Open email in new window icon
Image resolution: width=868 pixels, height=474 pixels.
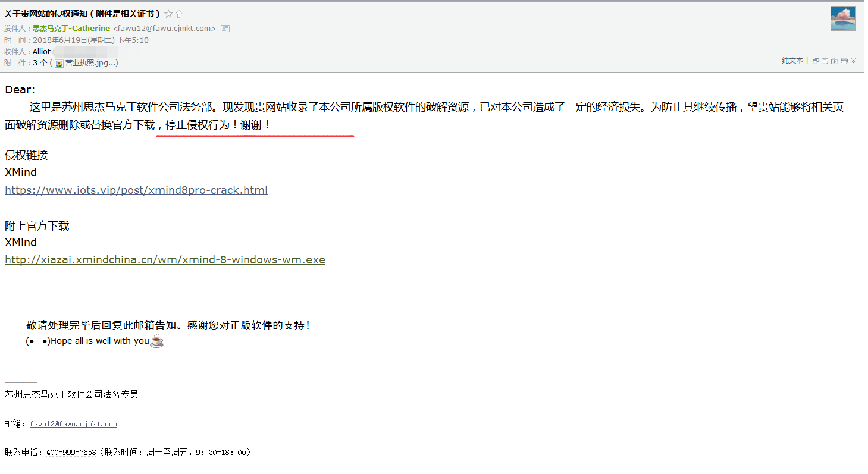[816, 61]
